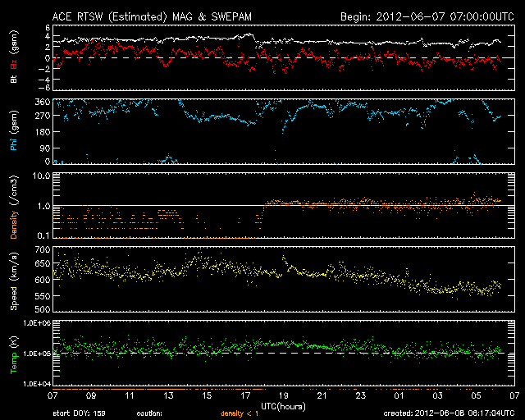The height and width of the screenshot is (420, 525).
Task: Click the 23 hour tick label
Action: coord(361,395)
